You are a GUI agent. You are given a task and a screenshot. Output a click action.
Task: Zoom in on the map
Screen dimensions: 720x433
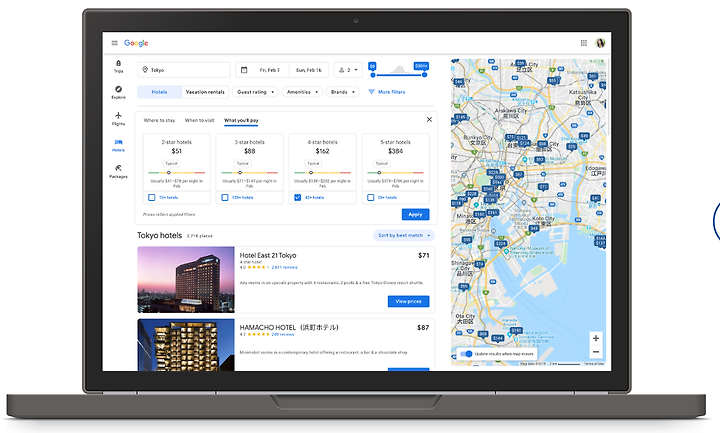596,338
